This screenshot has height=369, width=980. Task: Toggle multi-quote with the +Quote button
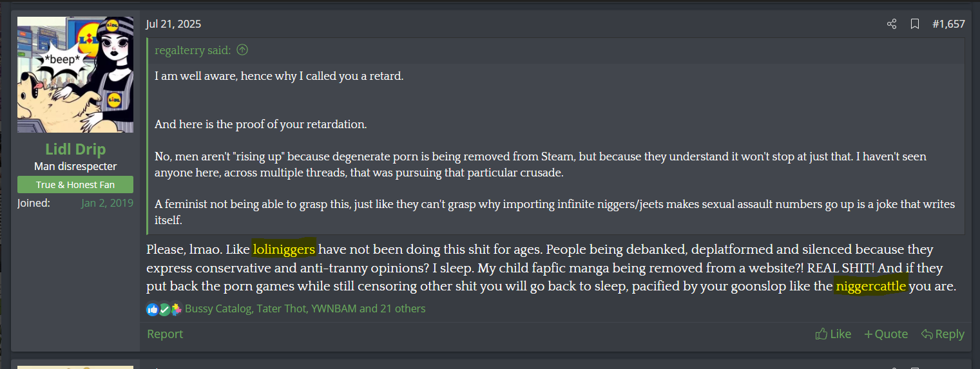point(886,334)
